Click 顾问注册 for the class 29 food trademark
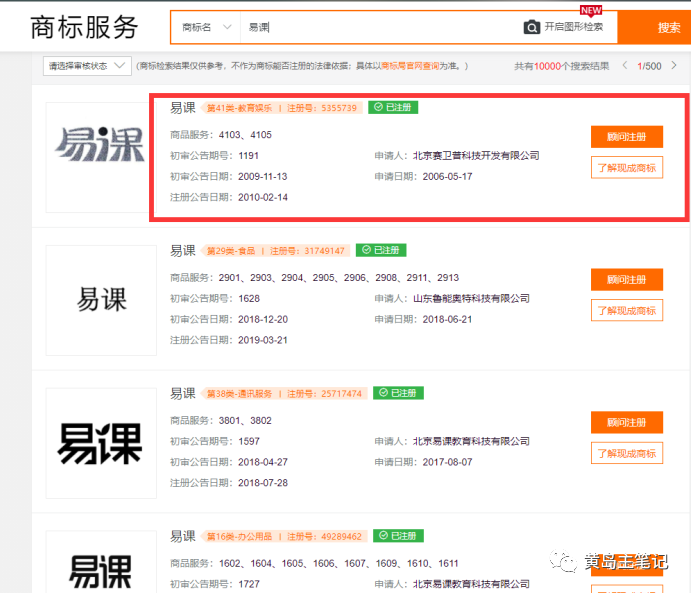 [627, 280]
